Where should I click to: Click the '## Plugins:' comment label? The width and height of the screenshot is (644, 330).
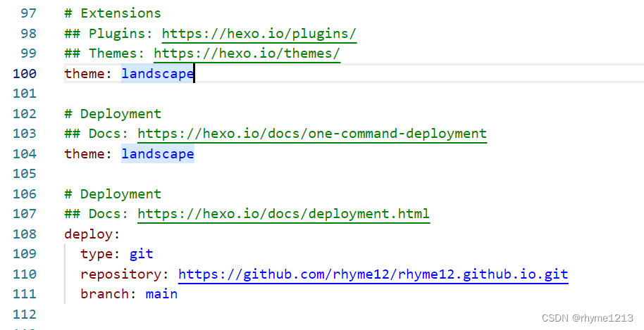[x=109, y=34]
